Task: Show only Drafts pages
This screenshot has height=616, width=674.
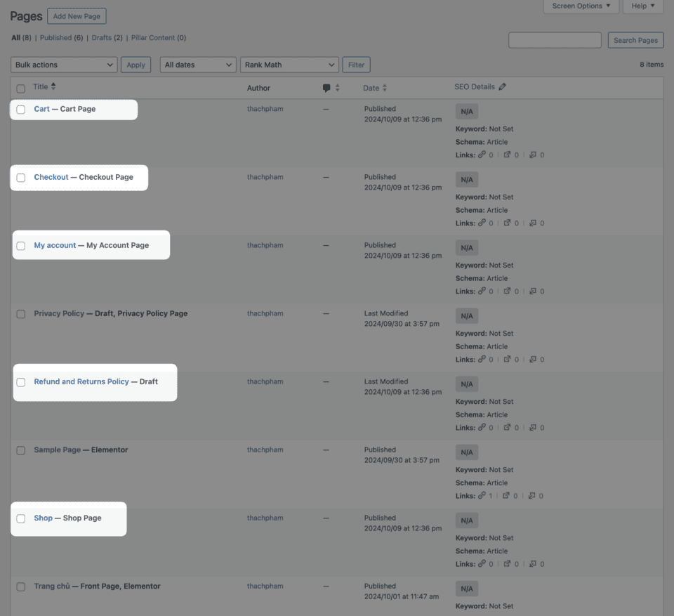Action: click(x=101, y=38)
